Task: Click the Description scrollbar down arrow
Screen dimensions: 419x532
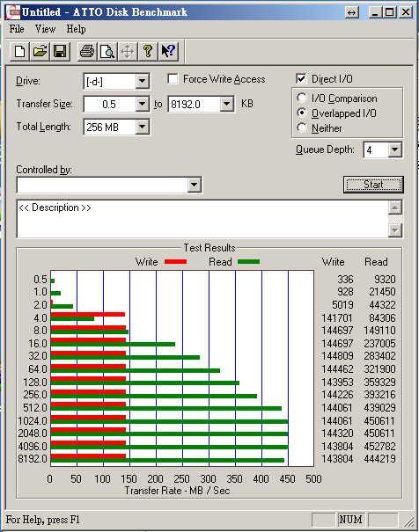Action: coord(395,230)
